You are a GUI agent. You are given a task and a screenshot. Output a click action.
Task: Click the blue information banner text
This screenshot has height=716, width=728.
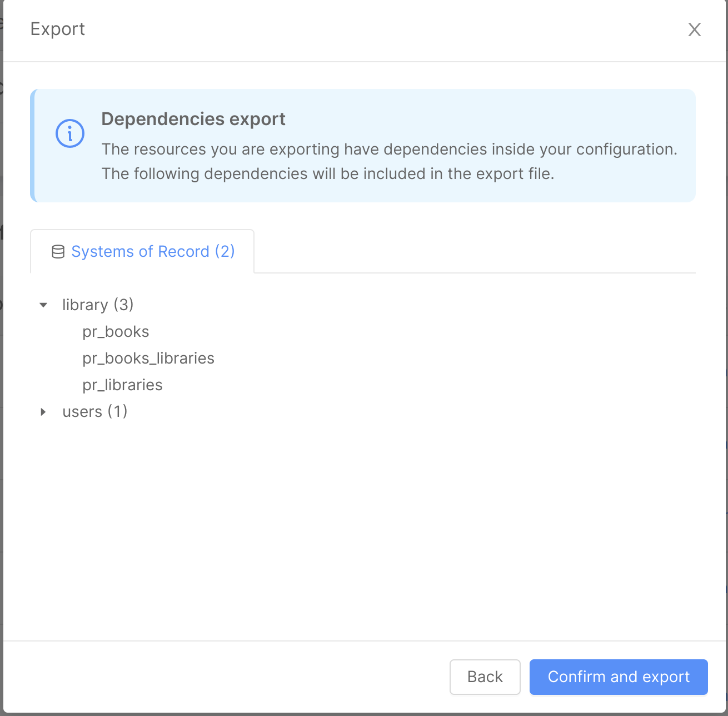389,161
